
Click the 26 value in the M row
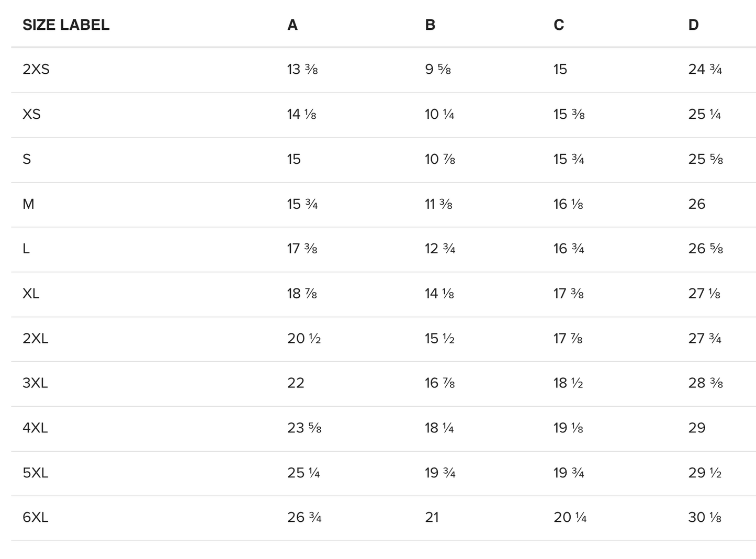click(697, 204)
